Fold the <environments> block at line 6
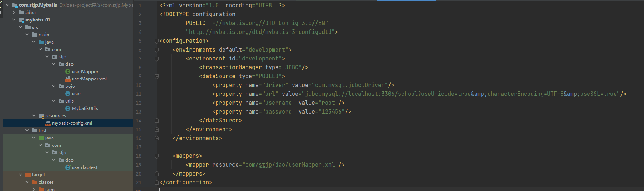 click(157, 50)
